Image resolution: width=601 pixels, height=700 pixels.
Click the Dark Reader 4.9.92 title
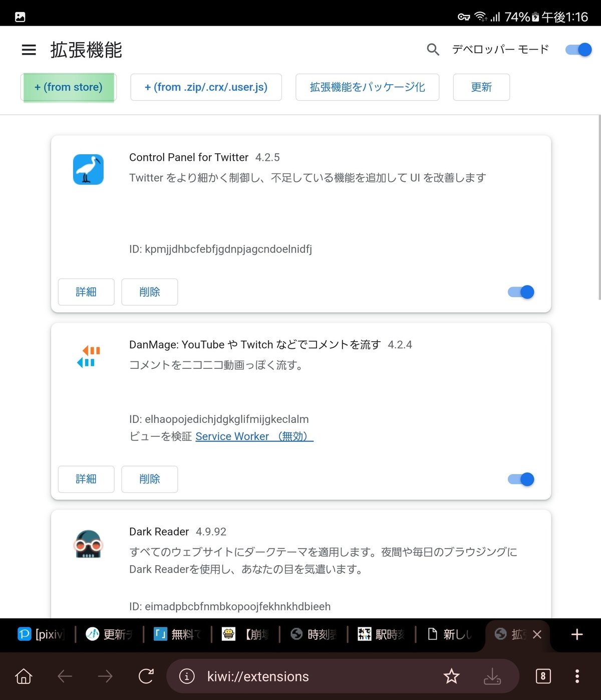point(178,532)
